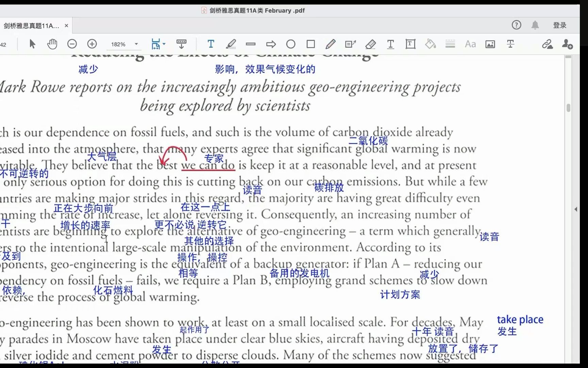Click the blue annotation '大气层'

pos(102,157)
